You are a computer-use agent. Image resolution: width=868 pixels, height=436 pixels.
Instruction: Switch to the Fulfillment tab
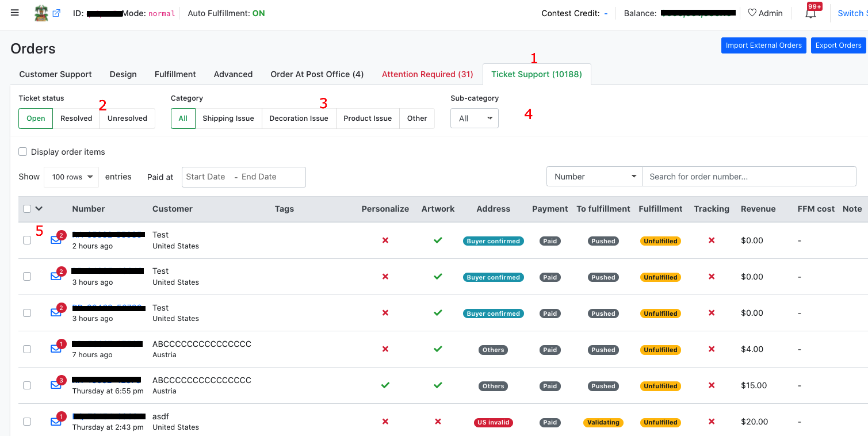pos(175,74)
